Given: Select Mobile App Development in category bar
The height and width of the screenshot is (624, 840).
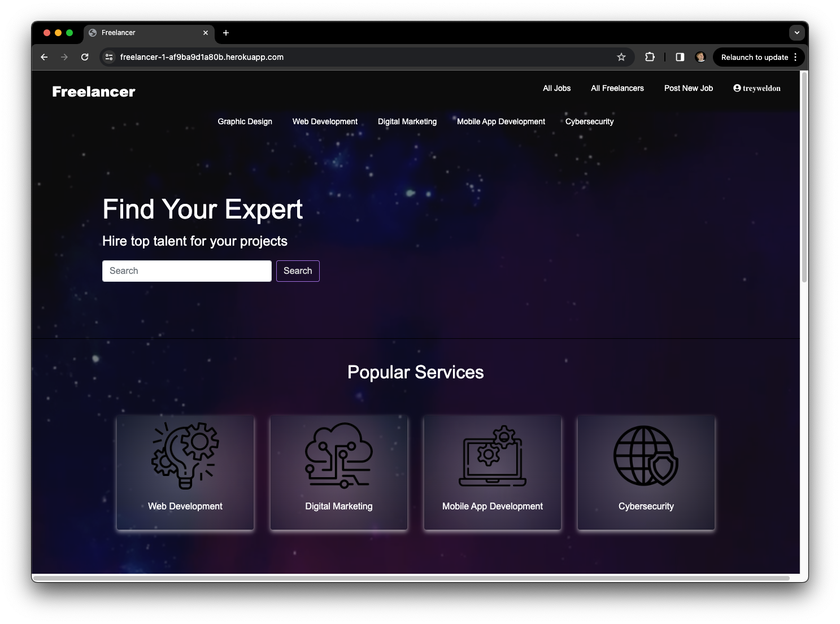Looking at the screenshot, I should pyautogui.click(x=501, y=121).
